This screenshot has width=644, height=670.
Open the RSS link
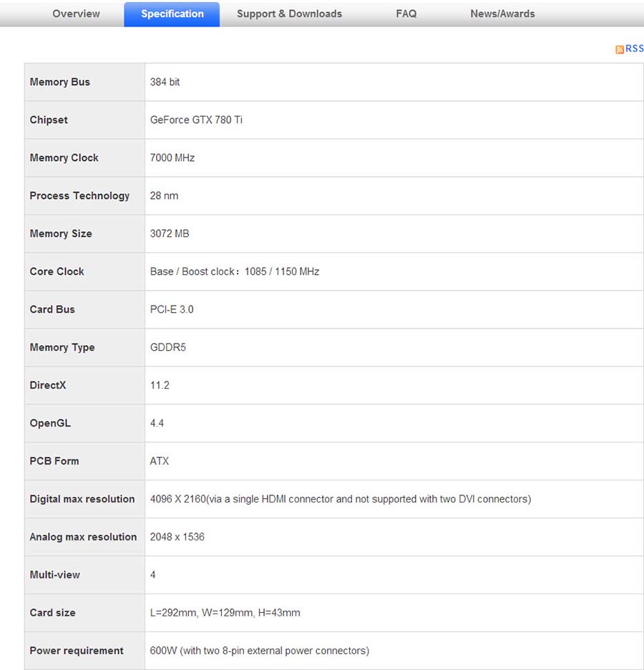click(x=635, y=49)
